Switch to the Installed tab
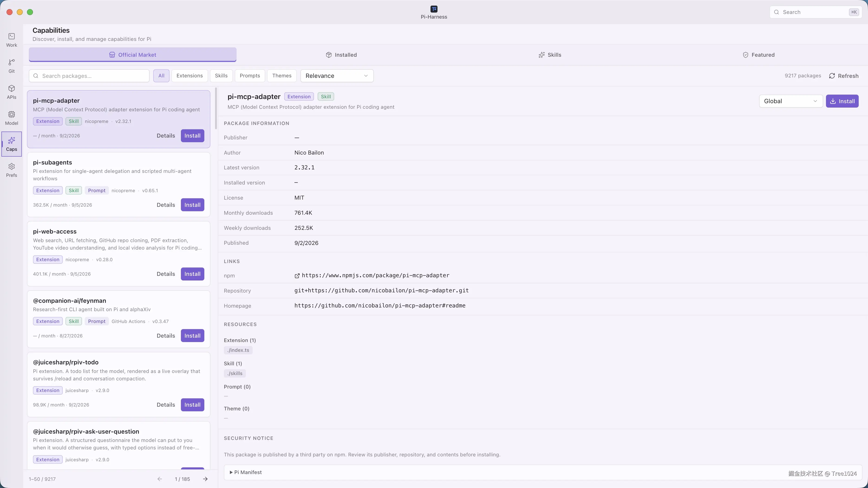 pyautogui.click(x=341, y=55)
